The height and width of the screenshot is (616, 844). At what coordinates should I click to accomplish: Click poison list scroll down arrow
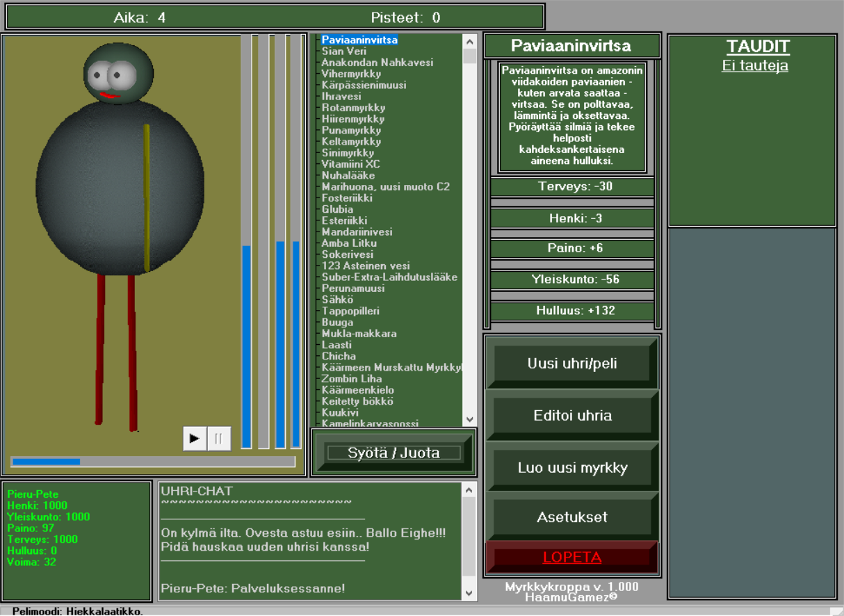(x=470, y=419)
